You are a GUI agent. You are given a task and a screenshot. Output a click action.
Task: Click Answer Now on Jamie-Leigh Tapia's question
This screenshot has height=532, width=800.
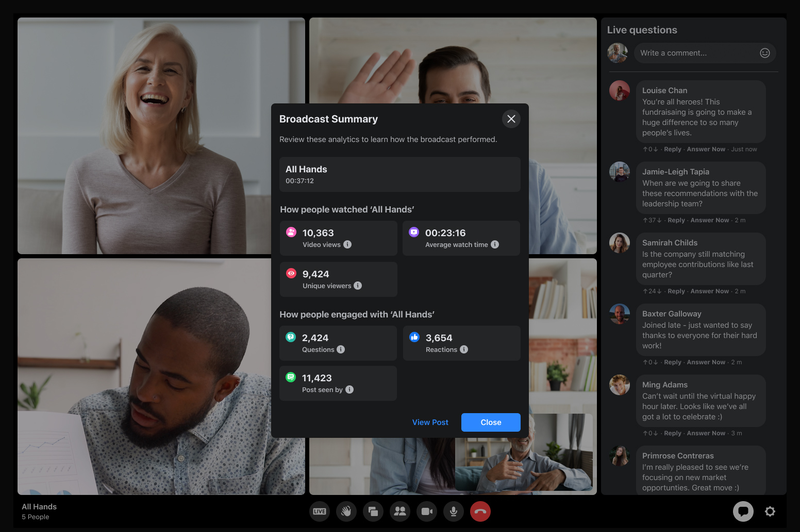coord(708,220)
